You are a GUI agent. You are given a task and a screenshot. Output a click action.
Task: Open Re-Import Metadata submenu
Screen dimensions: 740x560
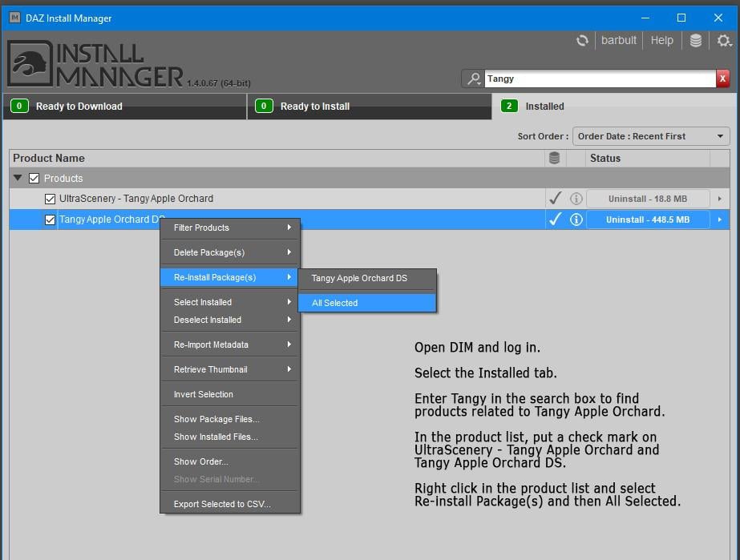[x=230, y=344]
